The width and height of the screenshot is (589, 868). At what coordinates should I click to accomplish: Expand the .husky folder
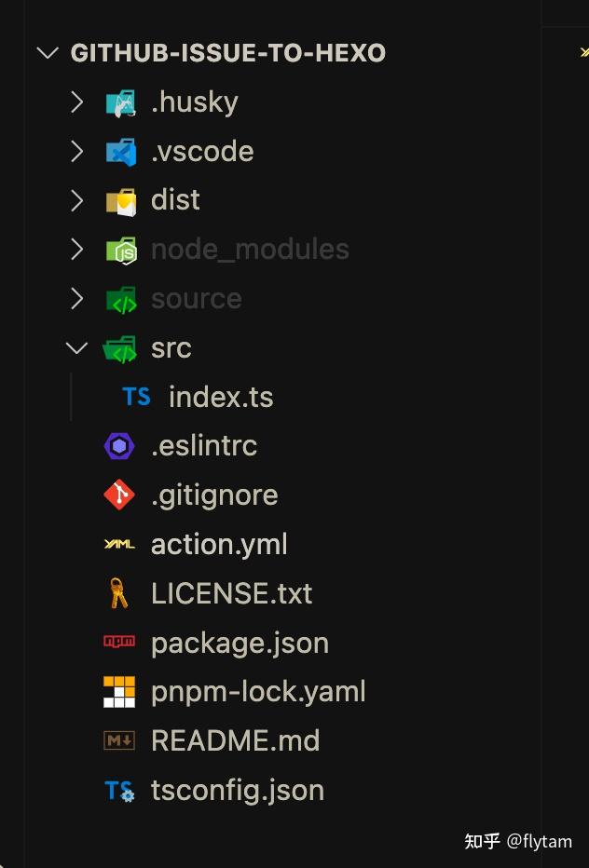[76, 102]
